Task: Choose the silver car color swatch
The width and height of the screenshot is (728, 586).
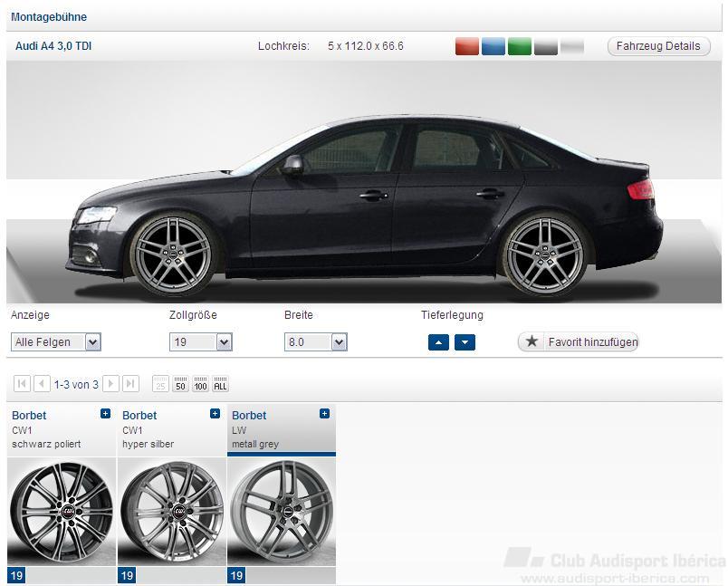Action: click(572, 46)
